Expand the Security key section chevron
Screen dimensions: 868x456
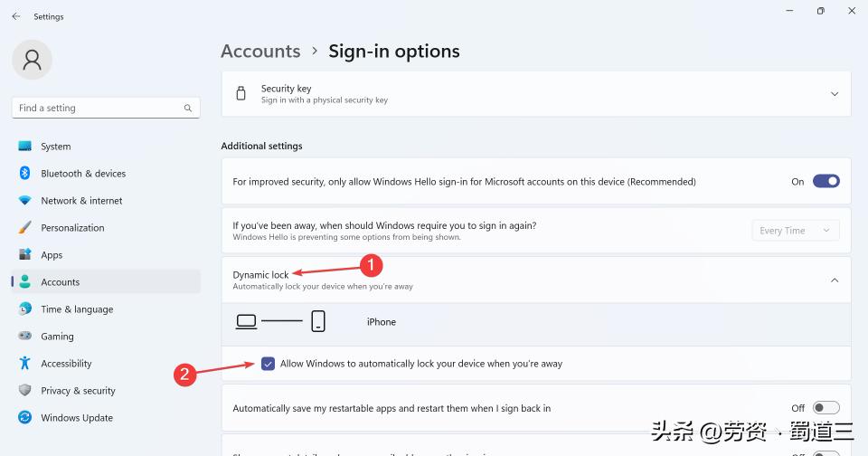point(835,93)
